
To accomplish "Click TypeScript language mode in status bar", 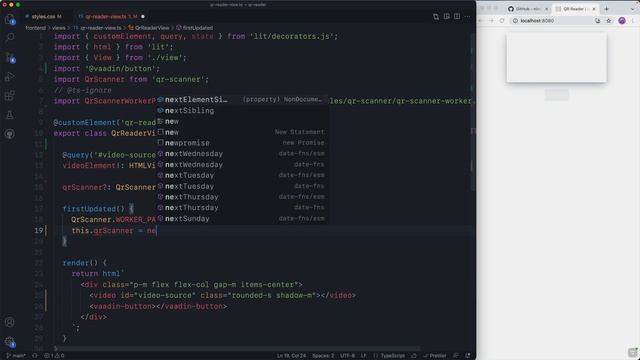I will point(389,356).
